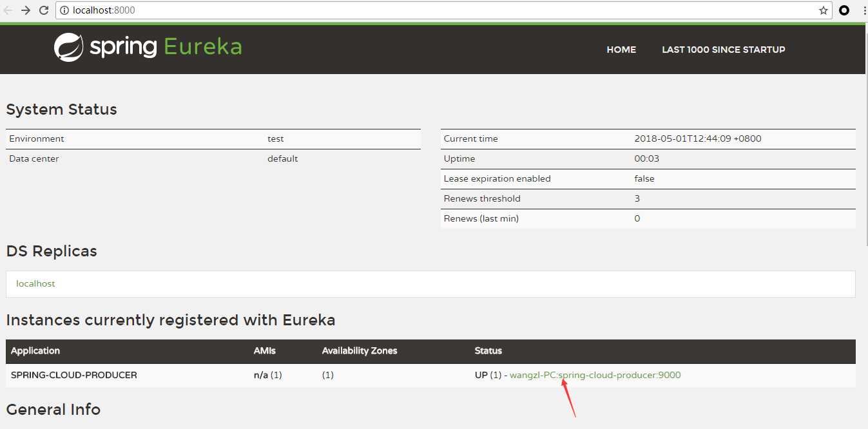Click the Spring Eureka logo
868x429 pixels.
(148, 48)
